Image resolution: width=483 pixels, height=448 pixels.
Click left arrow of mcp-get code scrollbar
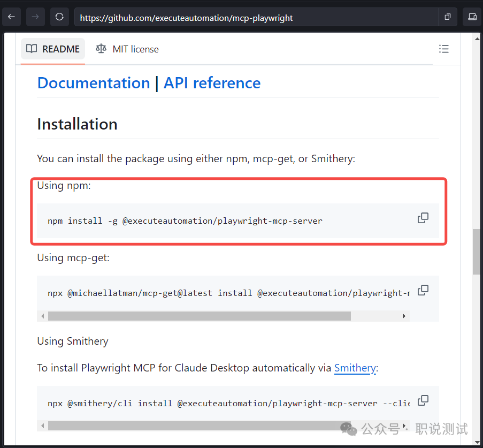click(x=42, y=316)
